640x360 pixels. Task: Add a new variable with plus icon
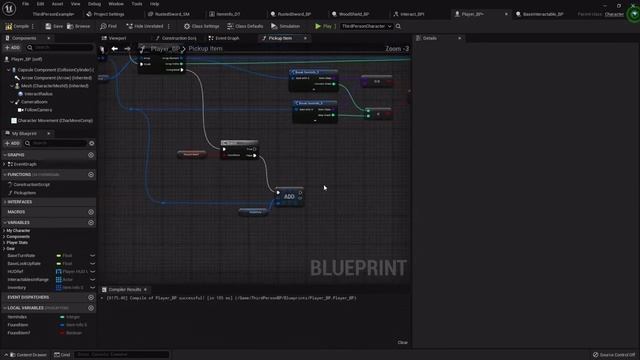point(91,223)
